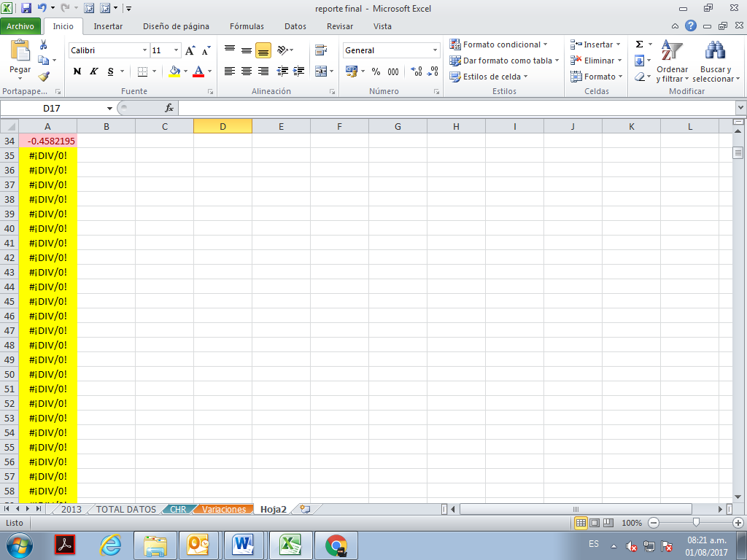This screenshot has width=747, height=560.
Task: Open the Calibri font name dropdown
Action: point(145,50)
